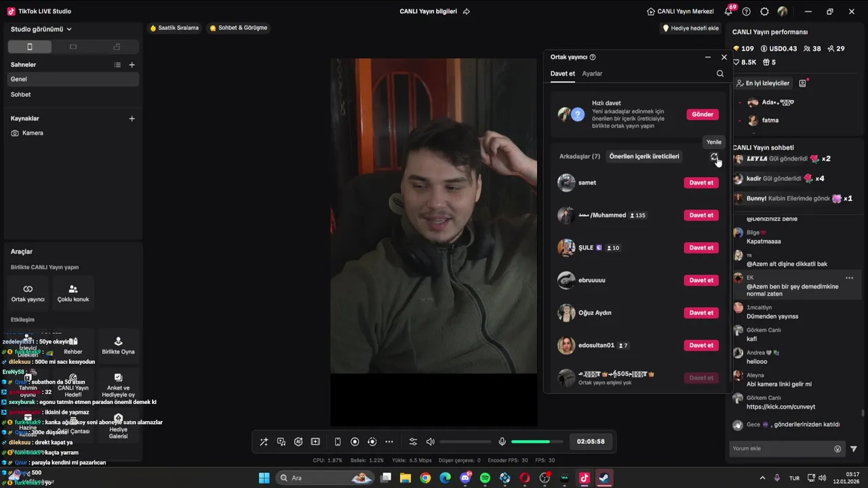Open the help question mark icon
The height and width of the screenshot is (488, 868).
(747, 12)
